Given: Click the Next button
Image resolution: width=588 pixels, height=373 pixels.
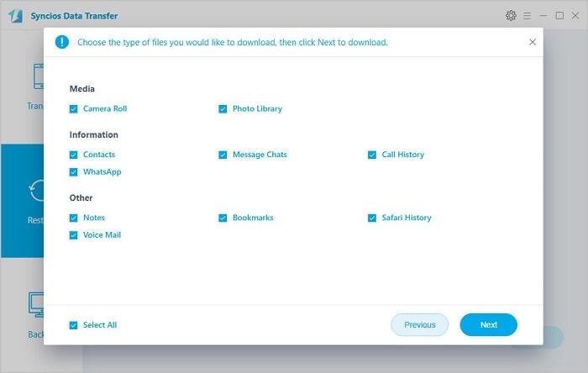Looking at the screenshot, I should 488,325.
